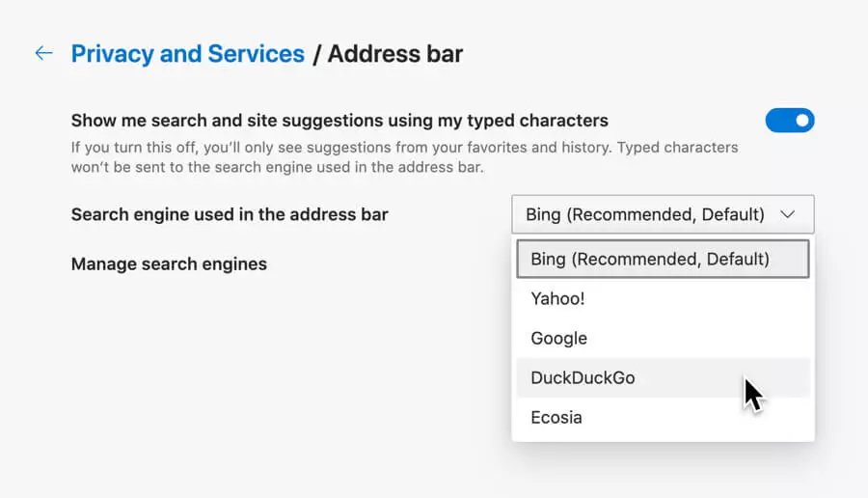Image resolution: width=868 pixels, height=498 pixels.
Task: Click the 'Address bar' page title text
Action: point(395,54)
